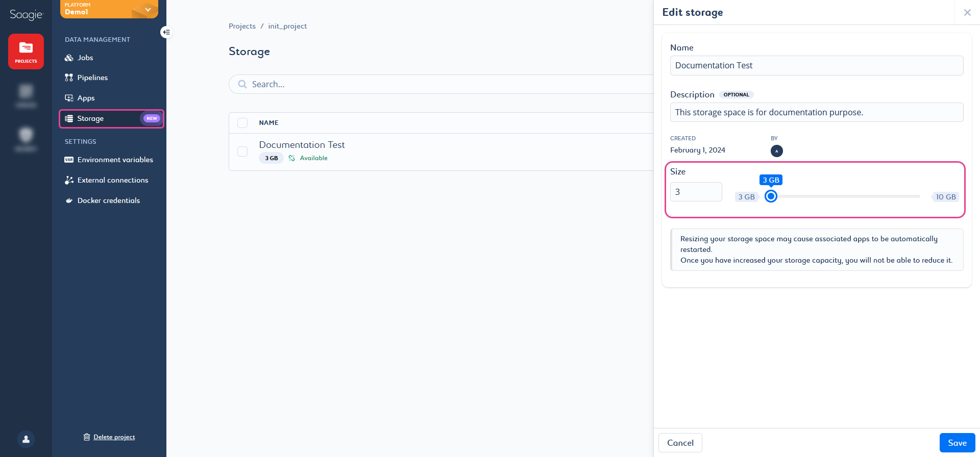
Task: Click the search magnifier icon
Action: click(x=242, y=84)
